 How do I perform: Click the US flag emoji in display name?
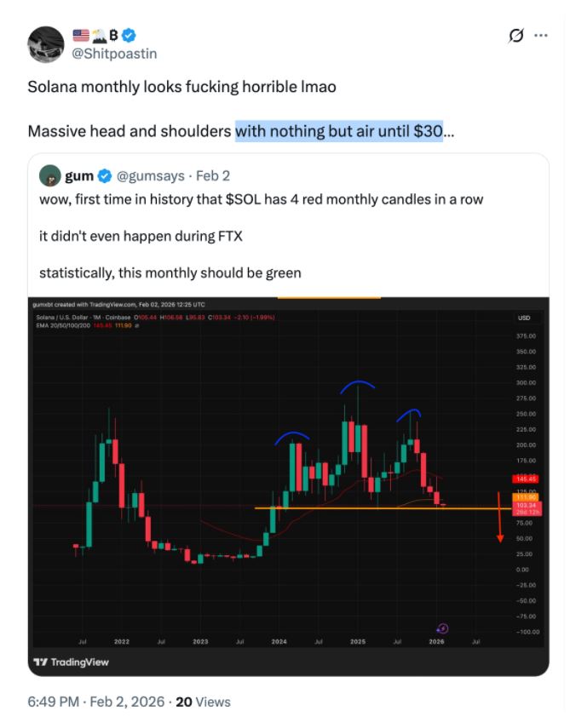[x=81, y=36]
